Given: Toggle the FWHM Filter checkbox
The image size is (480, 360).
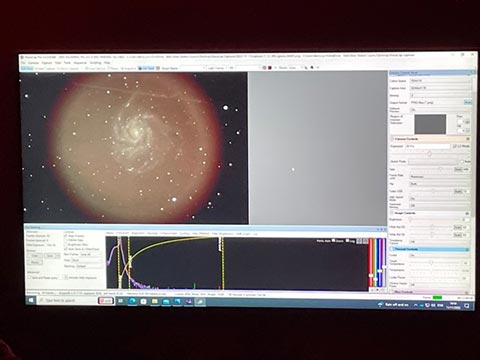Looking at the screenshot, I should tap(66, 240).
